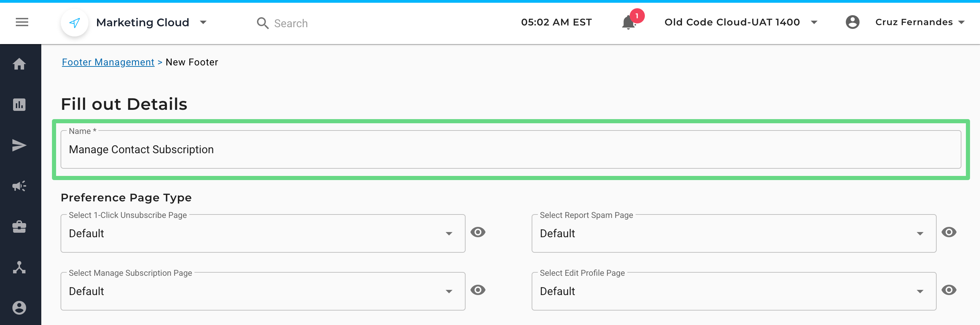Viewport: 980px width, 325px height.
Task: Open the send arrow sidebar icon
Action: coord(19,145)
